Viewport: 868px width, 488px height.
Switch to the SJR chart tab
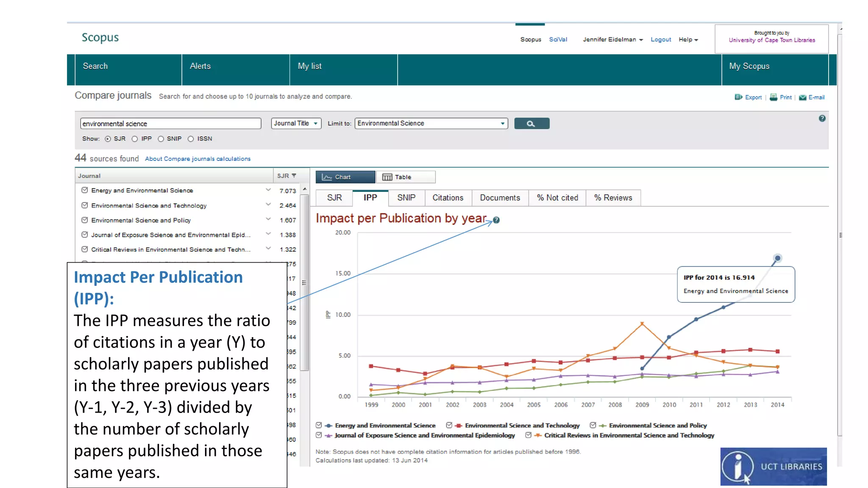coord(334,198)
